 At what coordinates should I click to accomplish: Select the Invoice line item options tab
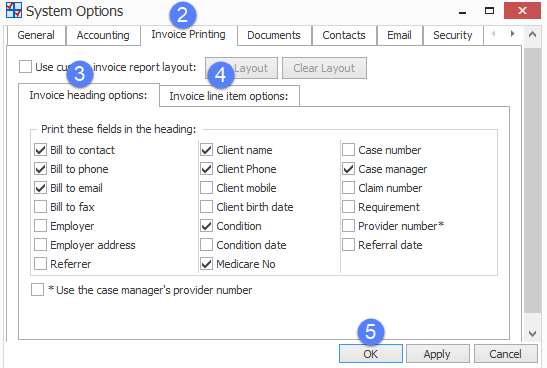click(229, 96)
